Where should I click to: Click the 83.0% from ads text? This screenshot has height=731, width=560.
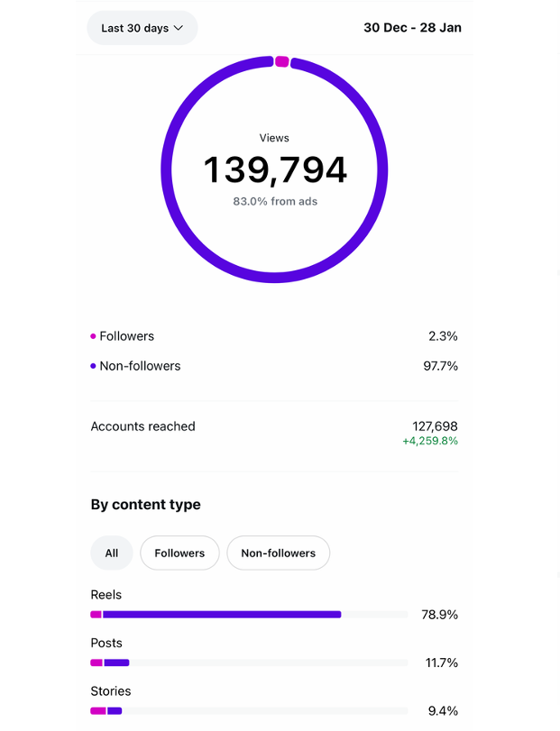pos(275,201)
